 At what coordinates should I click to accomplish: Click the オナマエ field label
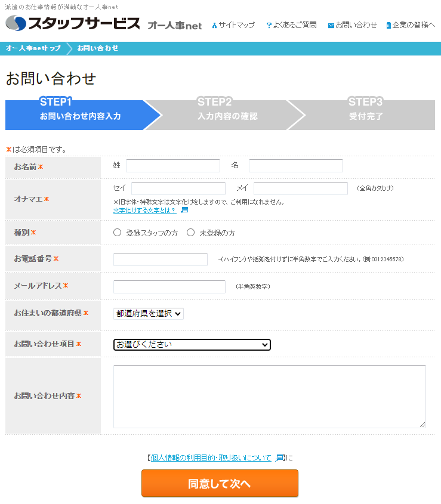click(x=28, y=199)
